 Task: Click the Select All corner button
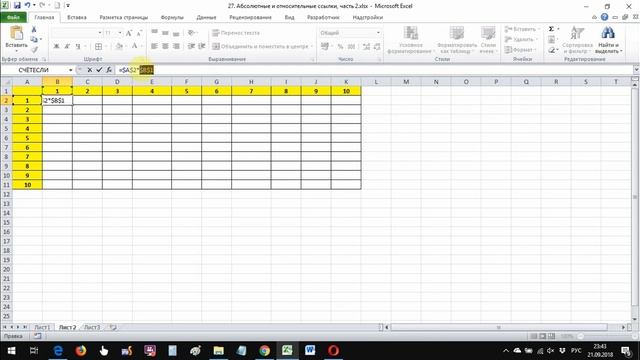(x=6, y=82)
